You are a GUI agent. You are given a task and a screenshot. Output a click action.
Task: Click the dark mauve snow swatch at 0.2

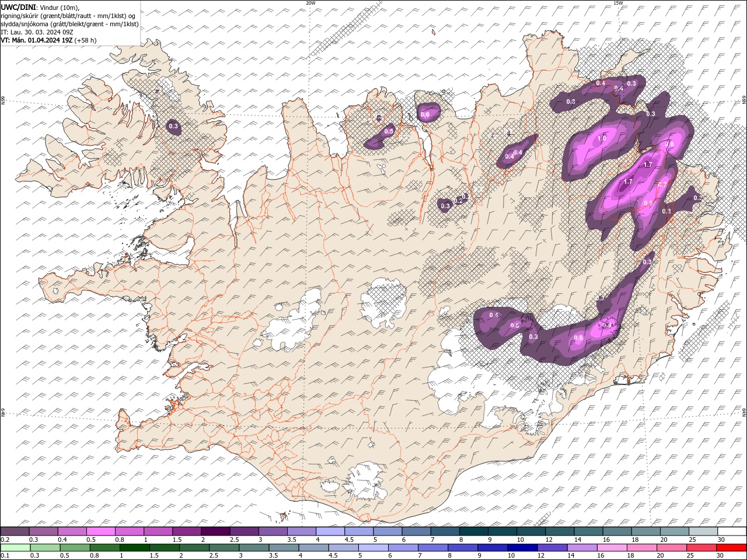coord(15,531)
